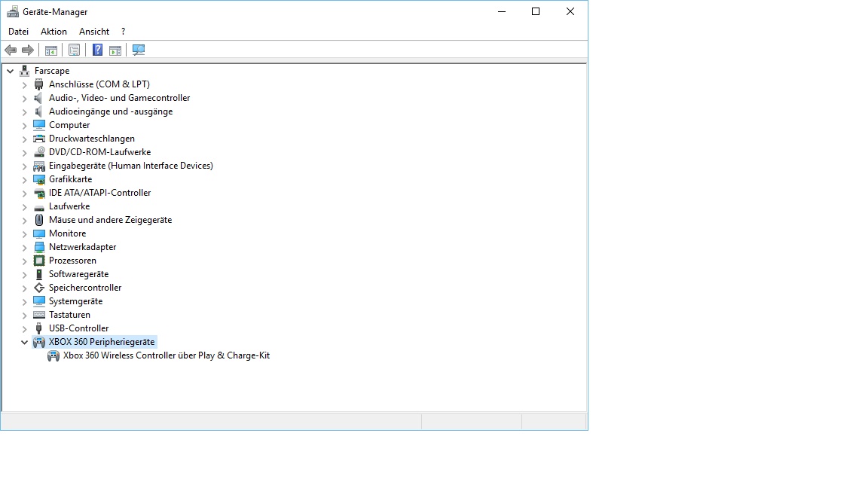Expand the Netzwerkadapter category
The height and width of the screenshot is (488, 868).
coord(24,247)
